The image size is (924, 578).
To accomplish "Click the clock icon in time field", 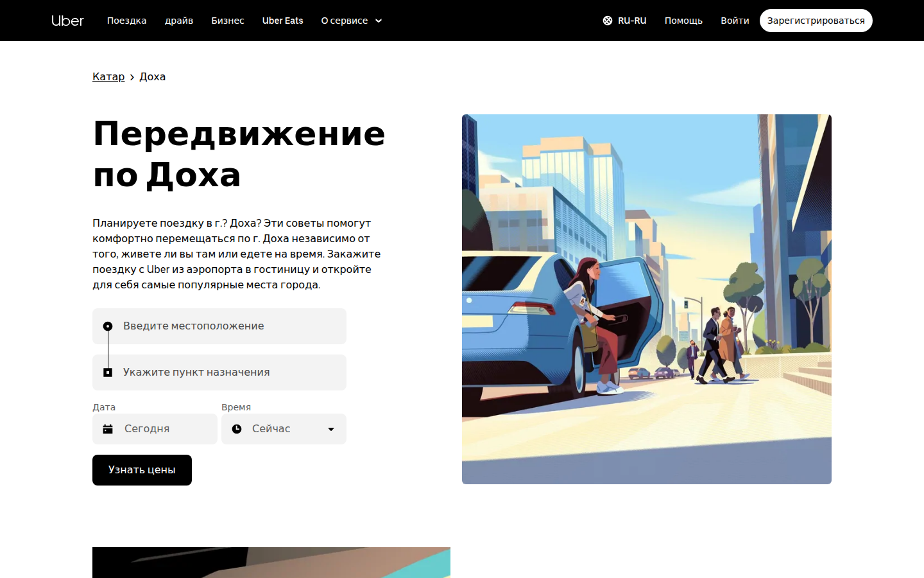I will pyautogui.click(x=237, y=429).
